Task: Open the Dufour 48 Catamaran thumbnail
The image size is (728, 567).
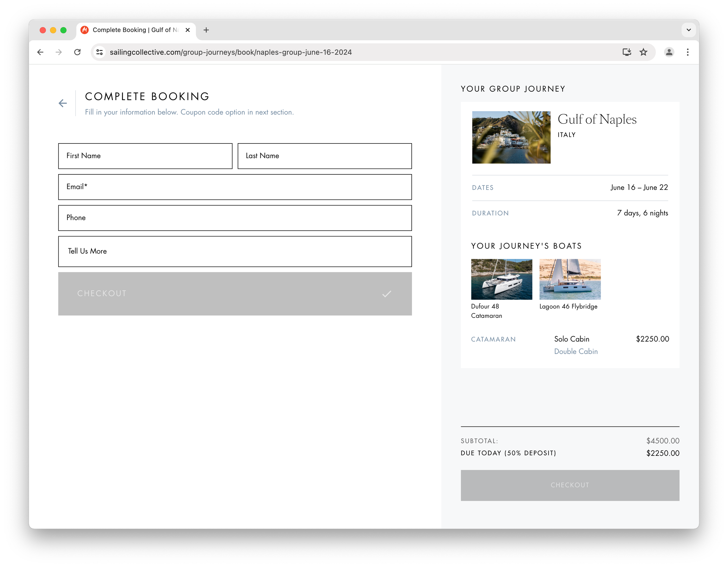Action: tap(501, 279)
